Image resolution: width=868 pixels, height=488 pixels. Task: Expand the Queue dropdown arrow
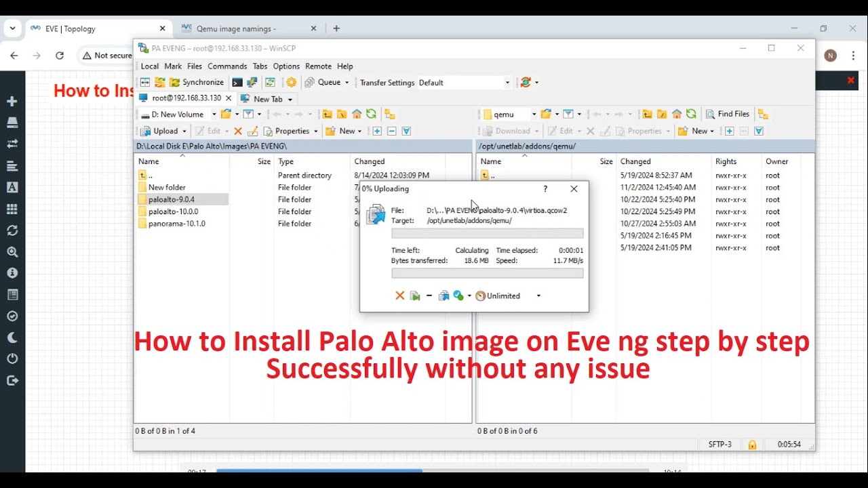347,83
